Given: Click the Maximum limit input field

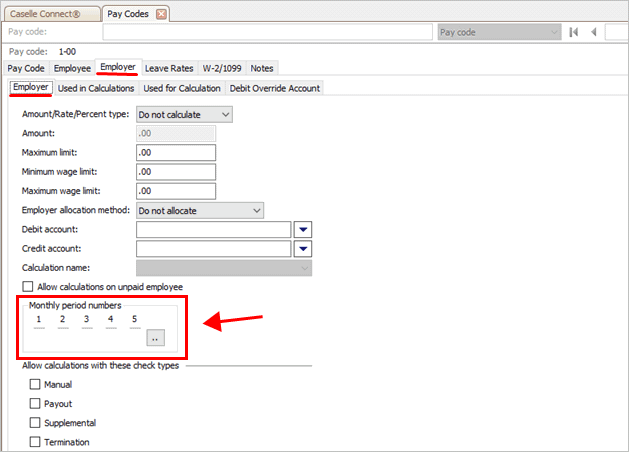Looking at the screenshot, I should [176, 153].
